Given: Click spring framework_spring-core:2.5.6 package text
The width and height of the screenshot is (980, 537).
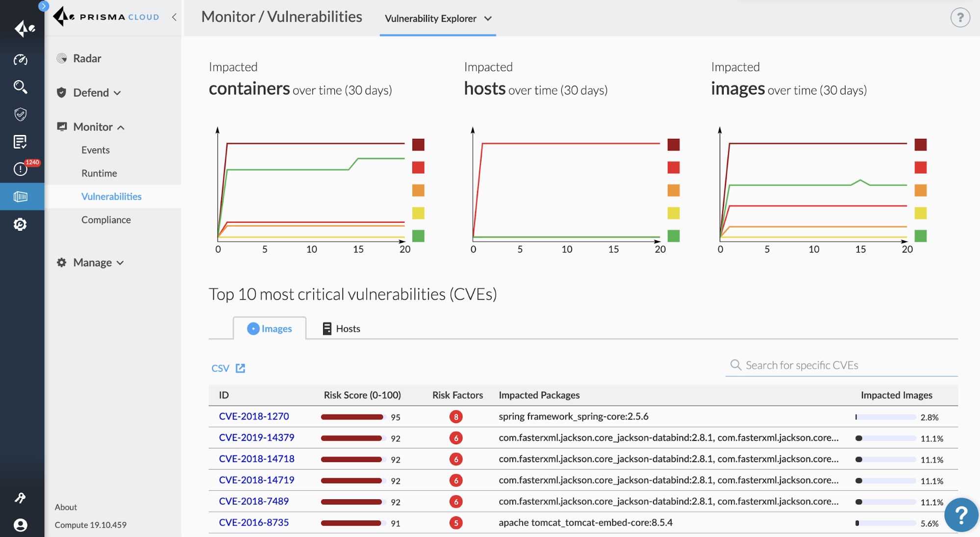Looking at the screenshot, I should point(573,416).
